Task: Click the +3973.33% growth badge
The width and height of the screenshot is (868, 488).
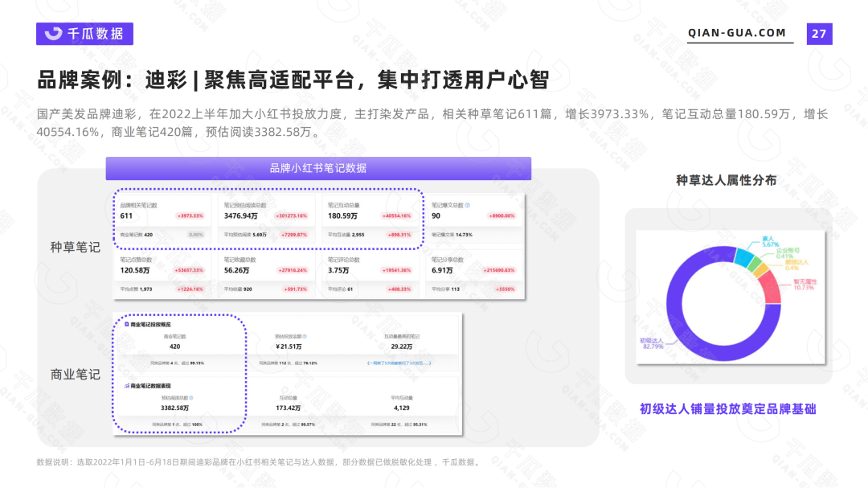Action: point(190,216)
